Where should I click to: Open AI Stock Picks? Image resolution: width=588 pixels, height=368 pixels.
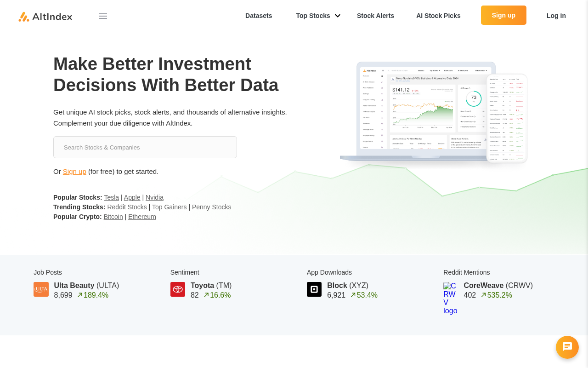point(438,15)
